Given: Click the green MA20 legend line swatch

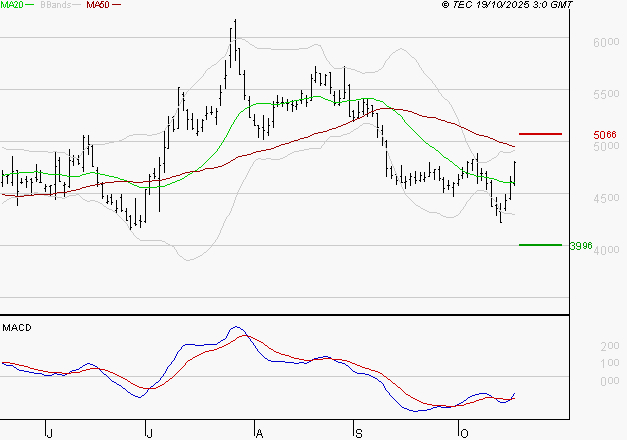Looking at the screenshot, I should [33, 5].
